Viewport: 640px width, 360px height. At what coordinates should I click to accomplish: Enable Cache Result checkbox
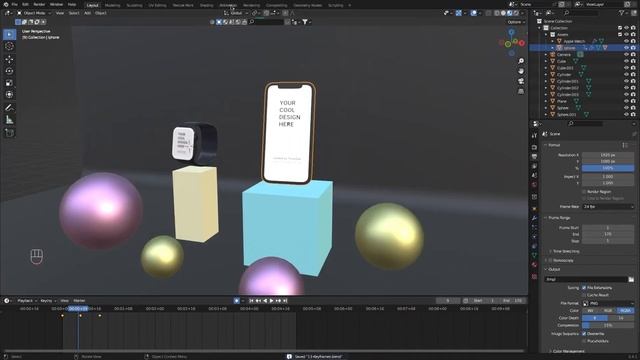[584, 295]
